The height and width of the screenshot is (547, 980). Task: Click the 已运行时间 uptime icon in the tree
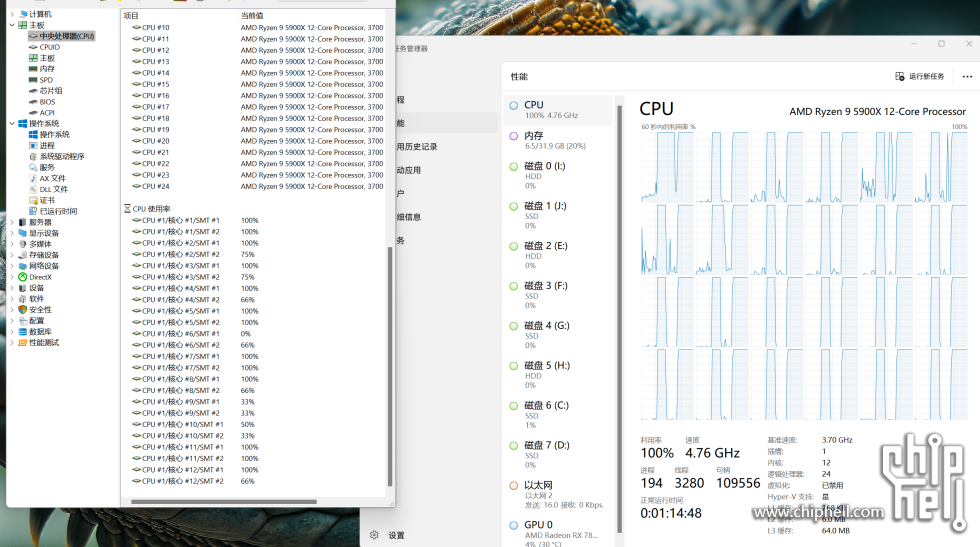(33, 211)
